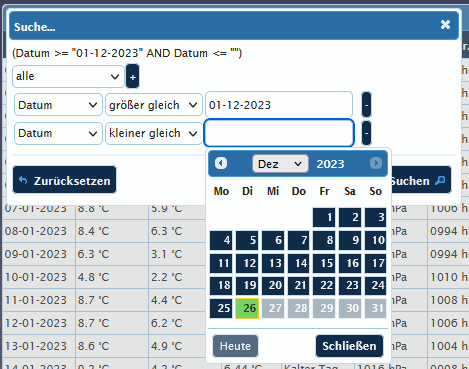Viewport: 469px width, 369px height.
Task: Go to previous month in calendar
Action: (221, 163)
